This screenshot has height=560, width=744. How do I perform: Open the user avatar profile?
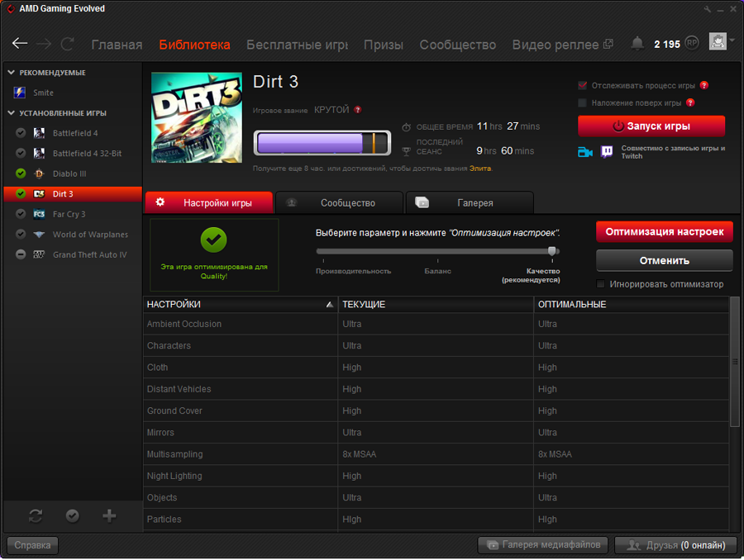[x=718, y=41]
